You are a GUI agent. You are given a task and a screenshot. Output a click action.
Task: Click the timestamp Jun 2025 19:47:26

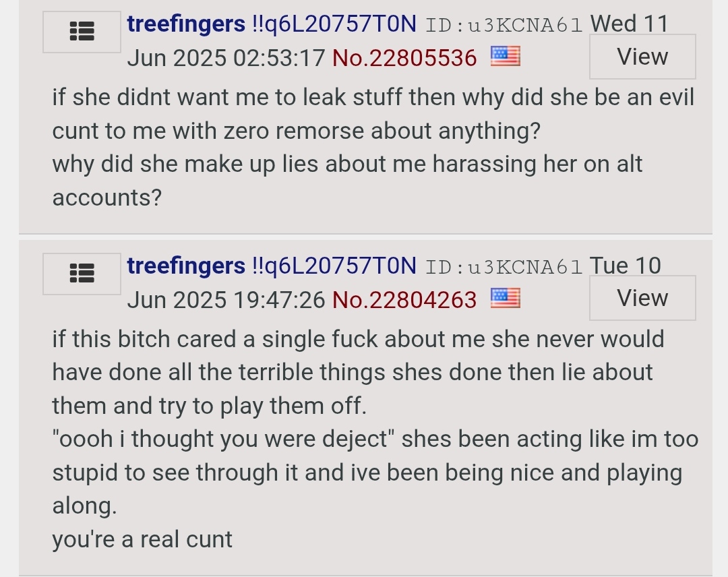coord(226,299)
